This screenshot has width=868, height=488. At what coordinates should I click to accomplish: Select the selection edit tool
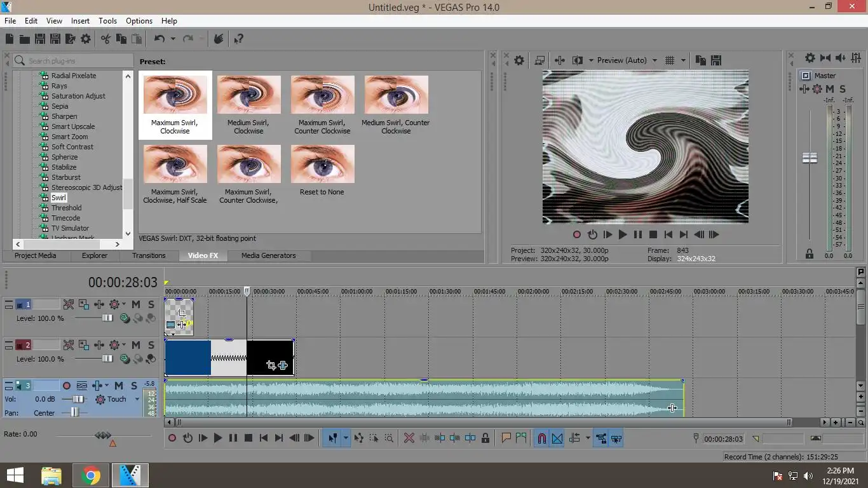tap(374, 438)
